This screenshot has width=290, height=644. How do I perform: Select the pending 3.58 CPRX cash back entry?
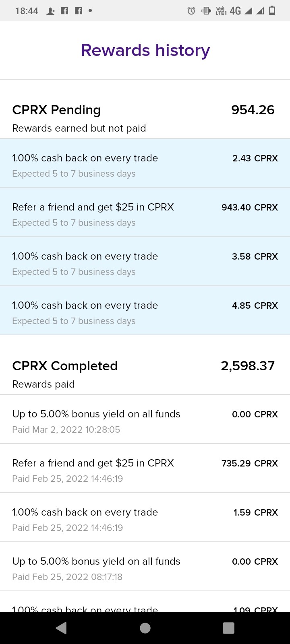[x=145, y=262]
